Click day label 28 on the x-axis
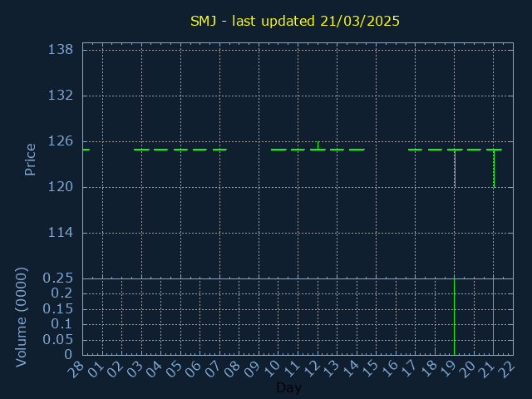Screen dimensions: 532x399 pos(76,368)
